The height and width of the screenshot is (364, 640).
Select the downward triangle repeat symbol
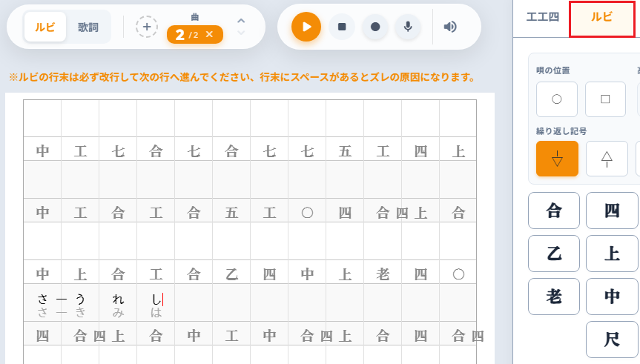click(x=557, y=159)
